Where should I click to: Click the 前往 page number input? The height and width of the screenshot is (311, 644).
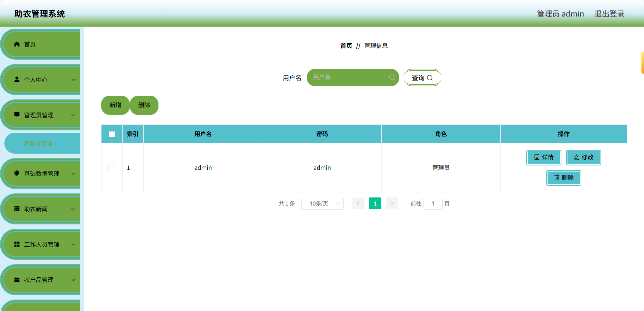433,204
